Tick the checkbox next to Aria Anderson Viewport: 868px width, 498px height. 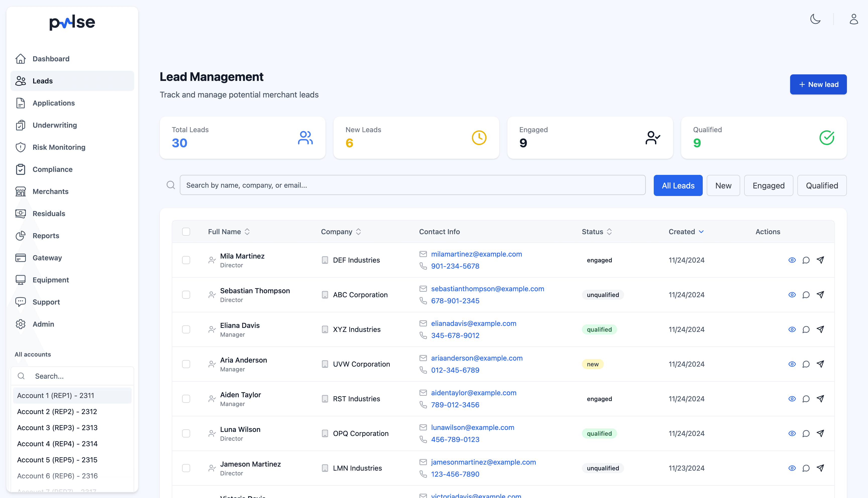click(x=186, y=364)
